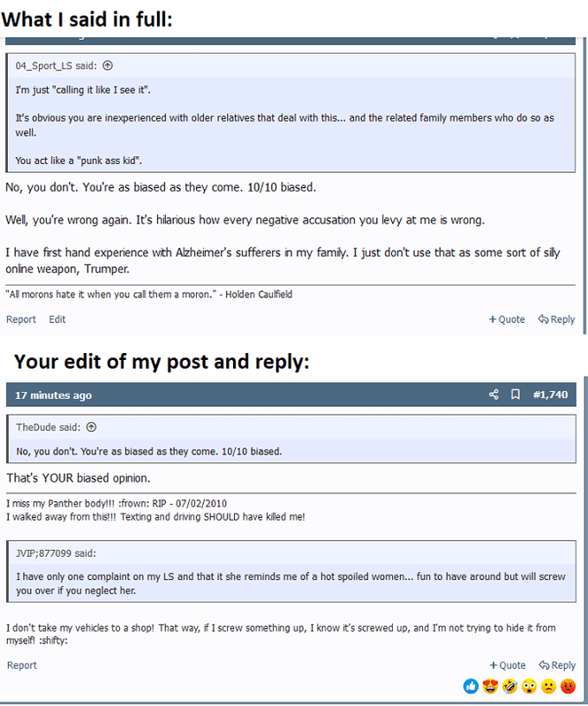588x706 pixels.
Task: React with the Sad face emoji
Action: pyautogui.click(x=548, y=686)
